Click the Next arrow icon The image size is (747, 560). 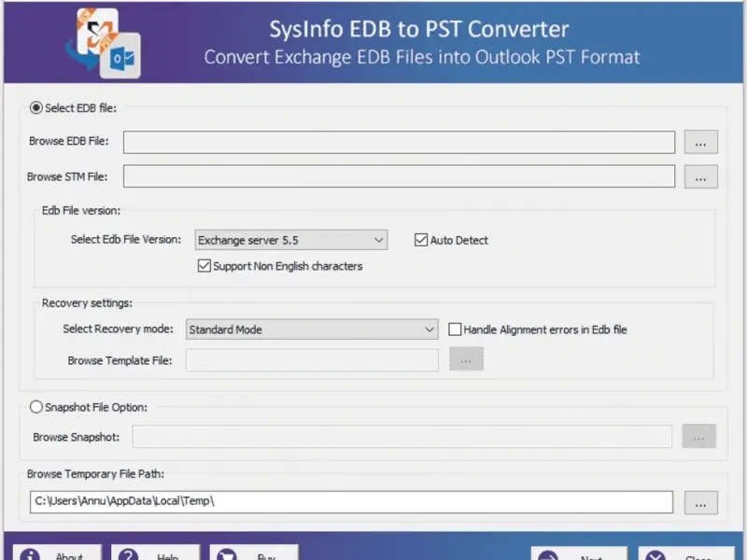pos(548,555)
